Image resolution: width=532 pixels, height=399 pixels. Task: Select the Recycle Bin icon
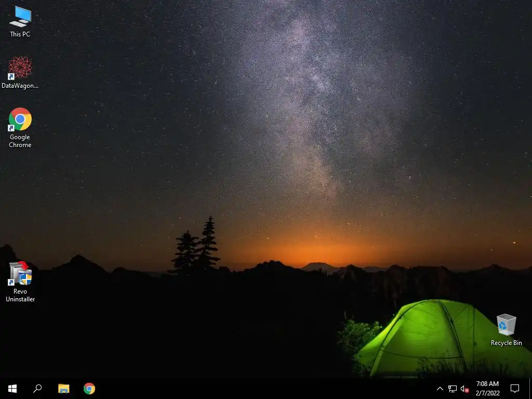pyautogui.click(x=506, y=330)
